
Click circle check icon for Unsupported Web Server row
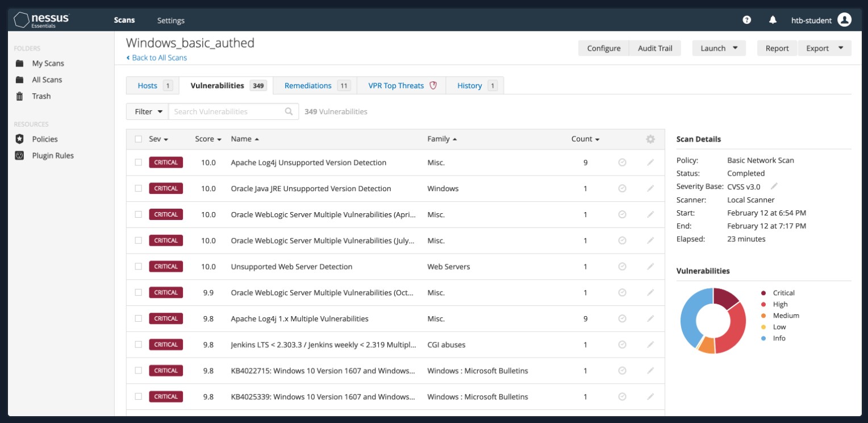point(622,266)
